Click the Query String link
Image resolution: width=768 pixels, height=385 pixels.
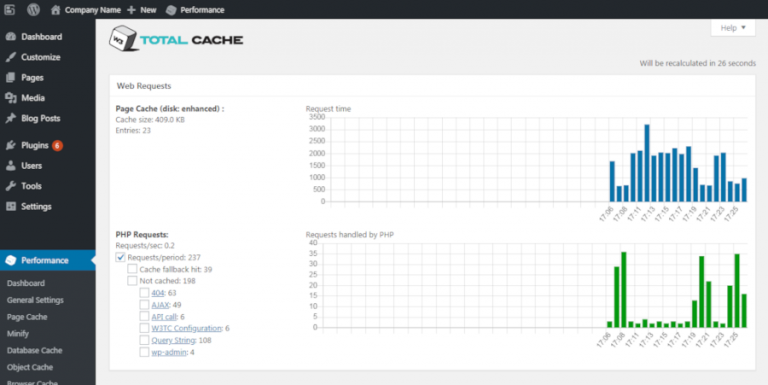tap(173, 340)
